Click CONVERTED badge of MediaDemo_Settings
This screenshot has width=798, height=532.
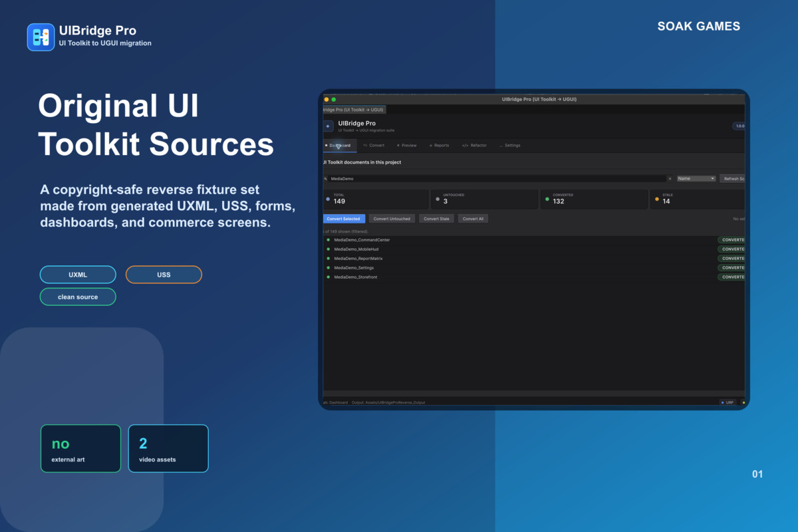coord(731,268)
